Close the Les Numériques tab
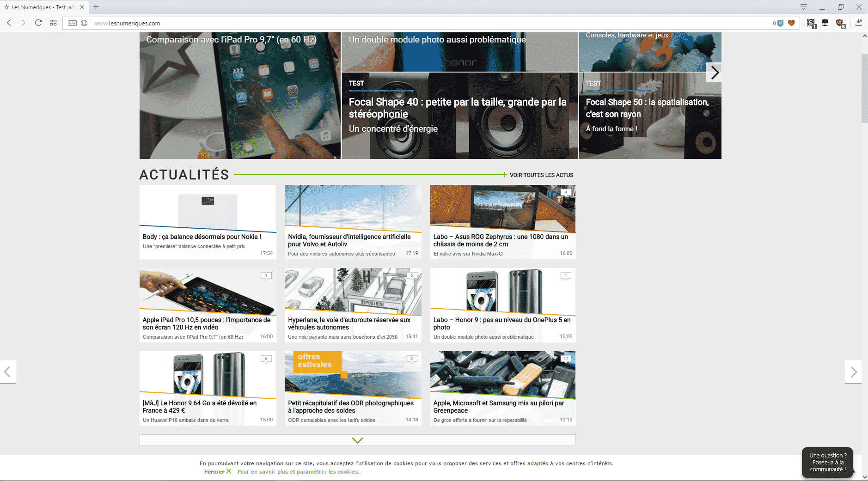 (x=82, y=7)
